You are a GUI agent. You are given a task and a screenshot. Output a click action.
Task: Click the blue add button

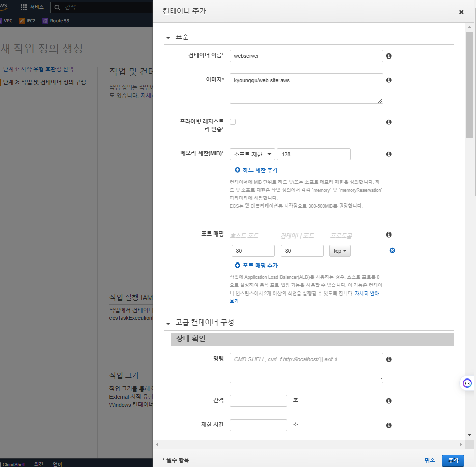453,460
